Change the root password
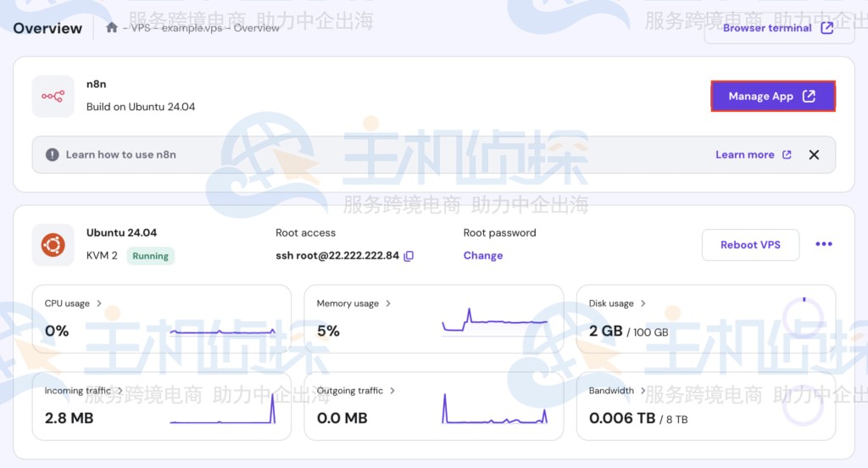The width and height of the screenshot is (868, 468). click(x=482, y=255)
